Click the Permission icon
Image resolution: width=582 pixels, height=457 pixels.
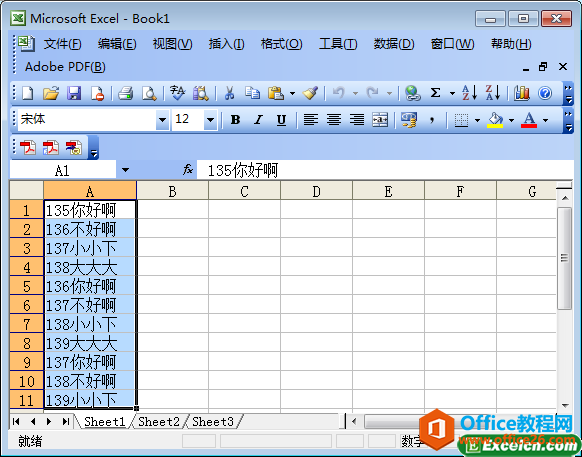tap(97, 93)
